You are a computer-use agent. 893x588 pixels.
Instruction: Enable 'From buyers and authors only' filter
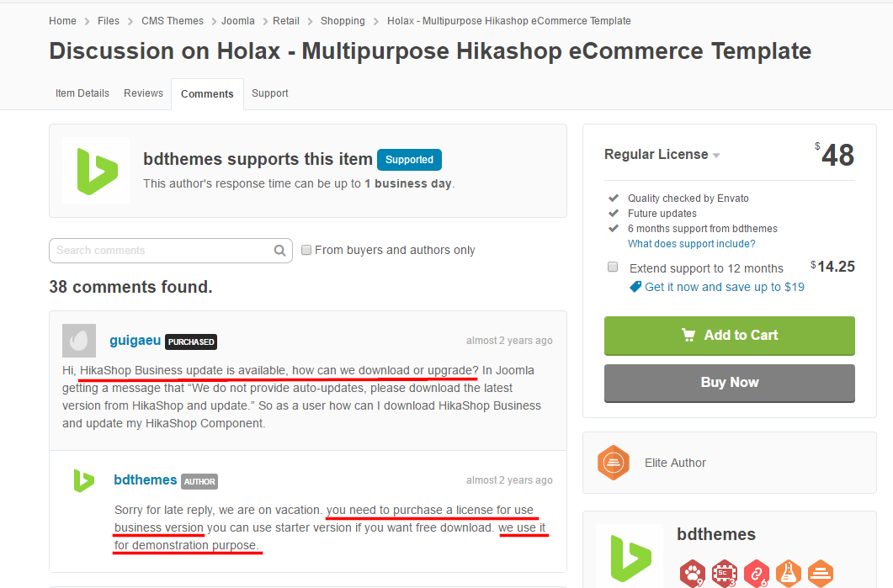pyautogui.click(x=306, y=250)
